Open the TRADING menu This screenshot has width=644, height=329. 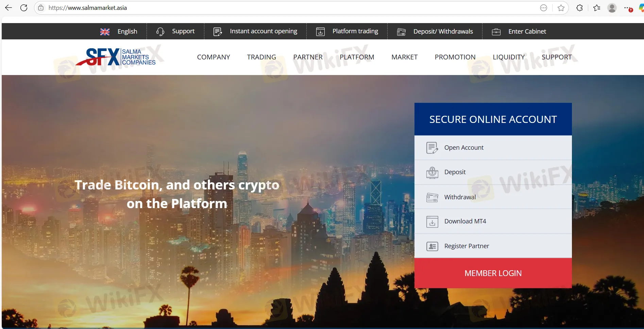click(x=261, y=57)
